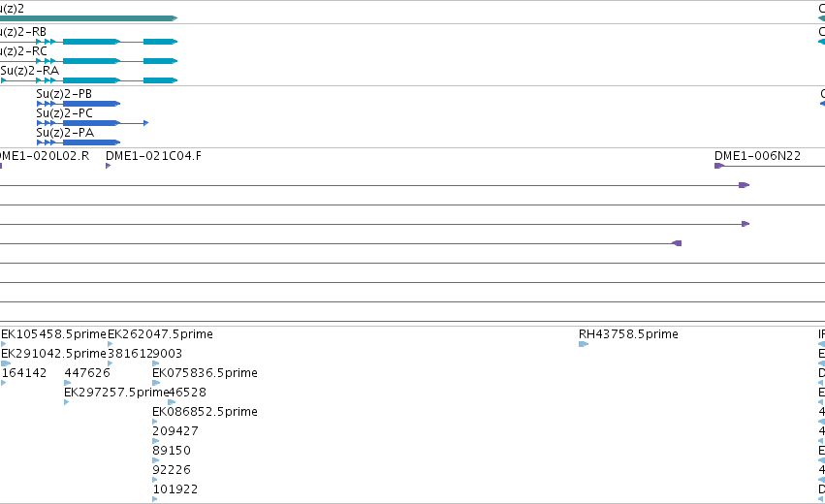Click the Su(z)2-RC teal transcript glyph
825x504 pixels.
[x=88, y=61]
